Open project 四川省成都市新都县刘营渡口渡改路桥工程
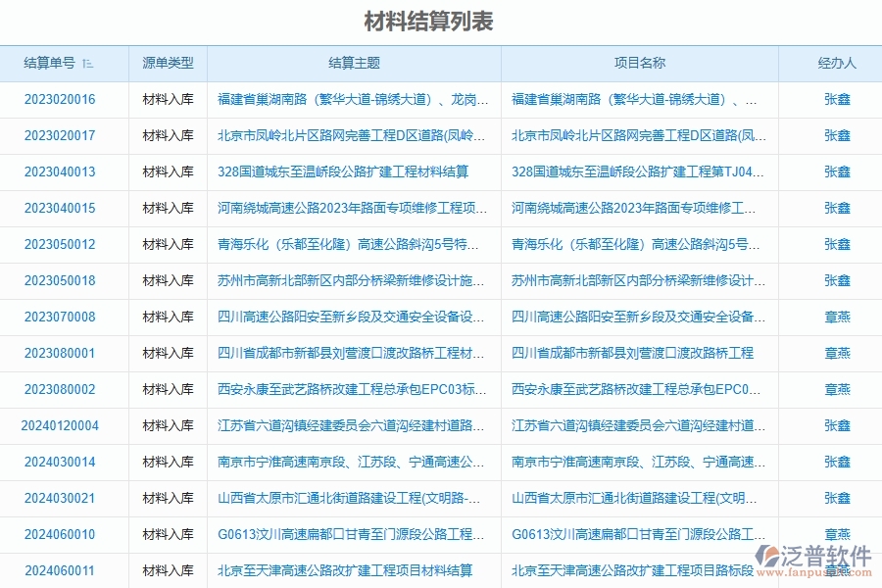Viewport: 882px width, 588px height. pyautogui.click(x=632, y=354)
